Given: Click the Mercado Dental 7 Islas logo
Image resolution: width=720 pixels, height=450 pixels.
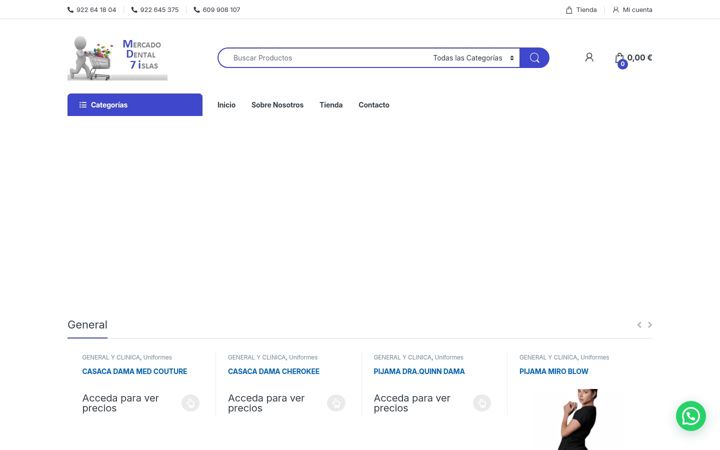Looking at the screenshot, I should pyautogui.click(x=118, y=58).
